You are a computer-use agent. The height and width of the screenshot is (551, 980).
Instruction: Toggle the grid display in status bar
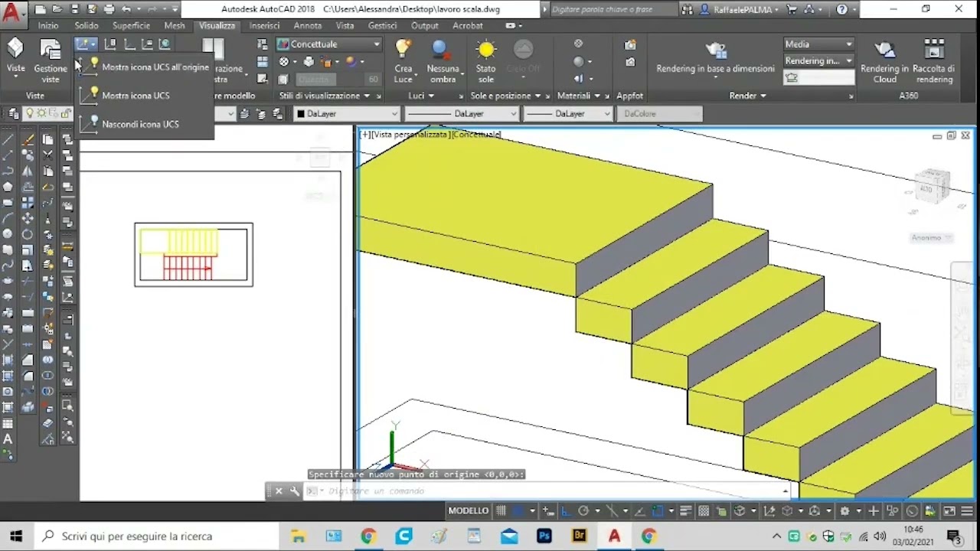501,511
